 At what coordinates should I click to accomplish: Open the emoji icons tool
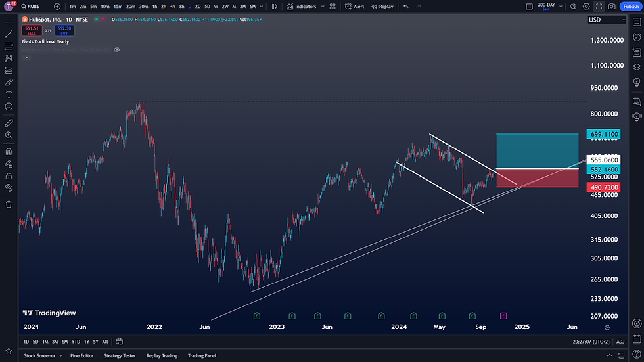click(9, 106)
